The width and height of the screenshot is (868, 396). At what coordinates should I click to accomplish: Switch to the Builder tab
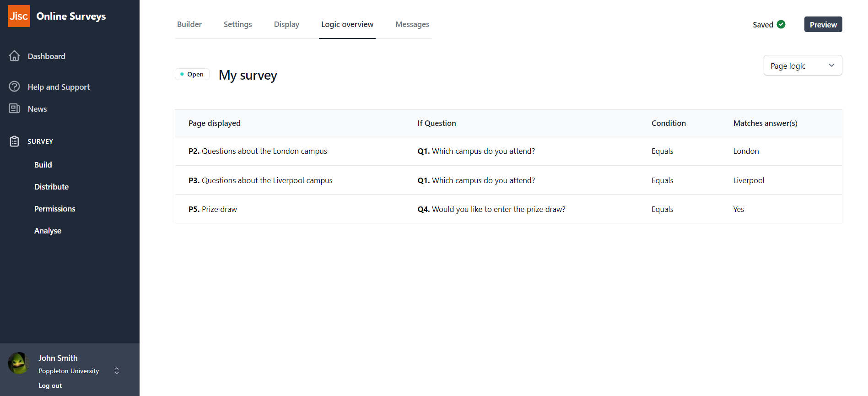(189, 24)
